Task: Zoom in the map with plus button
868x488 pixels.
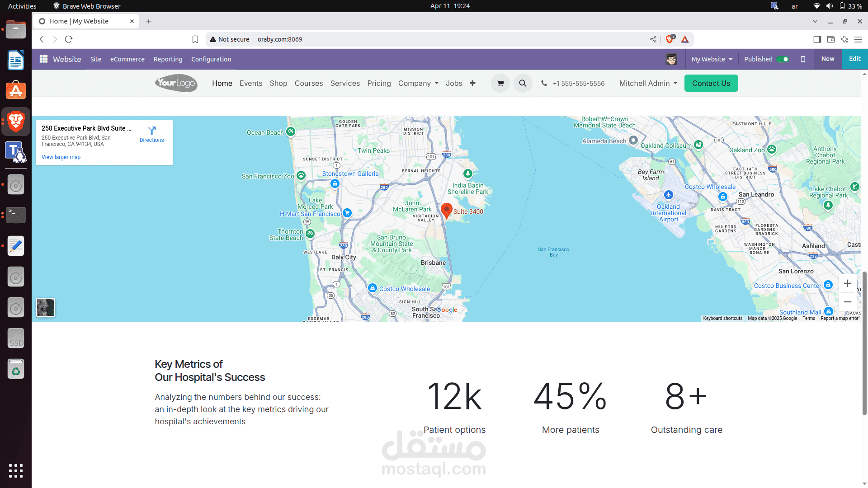Action: point(848,284)
